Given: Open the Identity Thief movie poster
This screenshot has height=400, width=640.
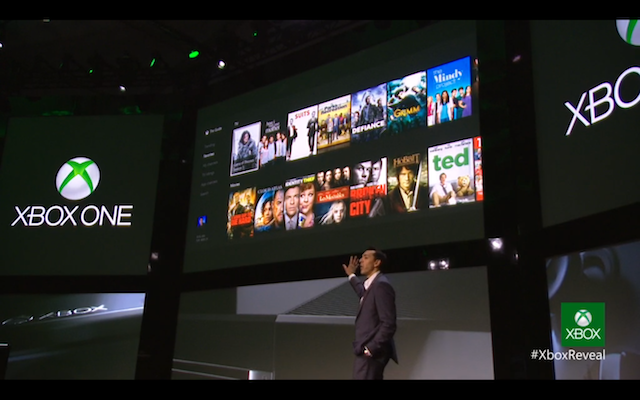Looking at the screenshot, I should [x=300, y=203].
